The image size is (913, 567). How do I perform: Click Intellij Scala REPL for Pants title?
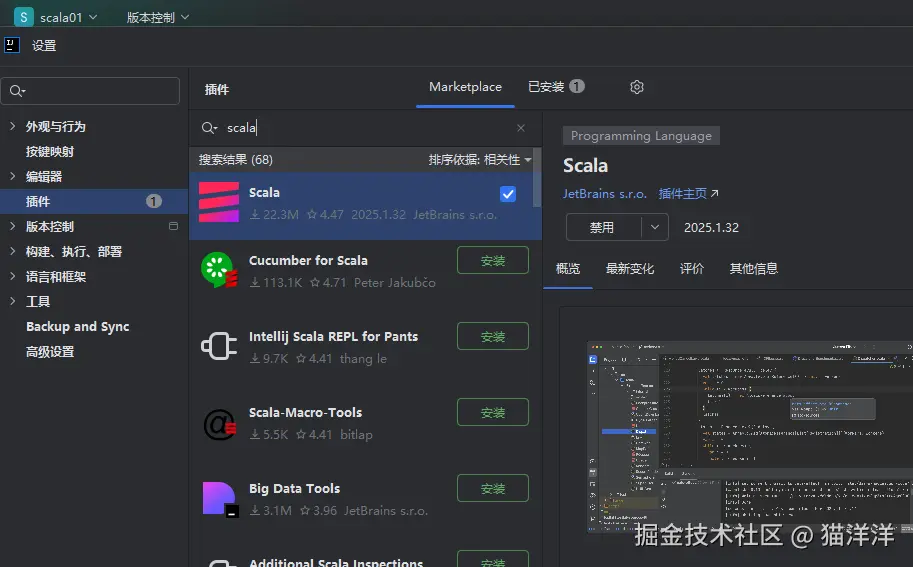[x=333, y=336]
